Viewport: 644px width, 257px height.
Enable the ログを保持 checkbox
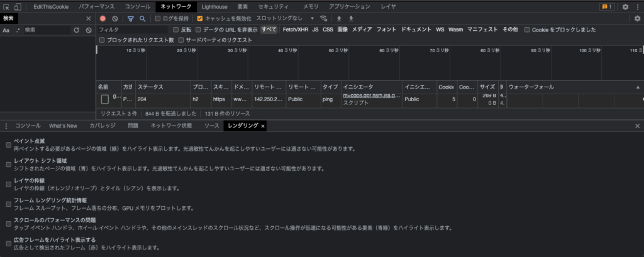point(158,18)
